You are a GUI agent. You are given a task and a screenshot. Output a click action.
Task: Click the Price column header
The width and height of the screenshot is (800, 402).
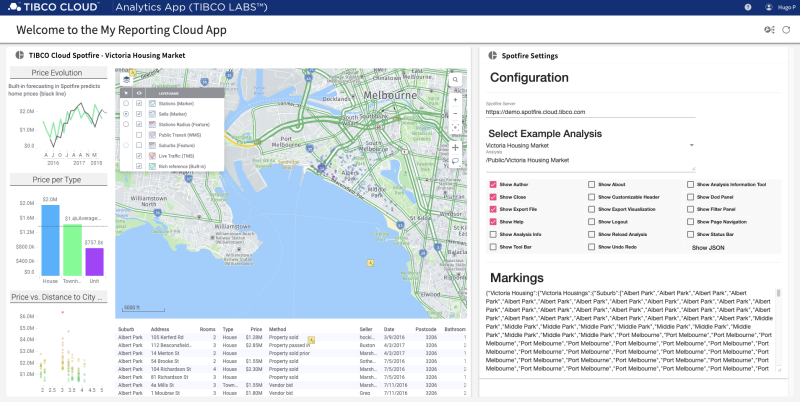[256, 329]
